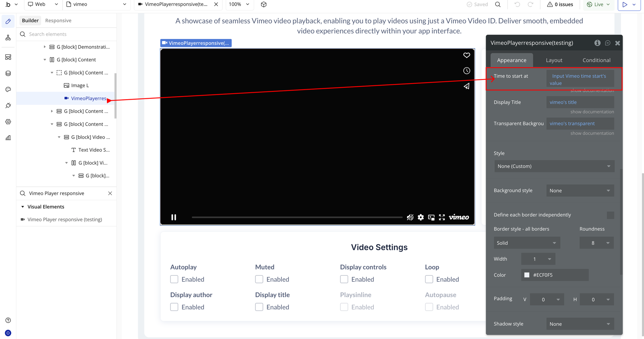This screenshot has height=339, width=644.
Task: Open the Styles palette icon in sidebar
Action: pos(8,89)
